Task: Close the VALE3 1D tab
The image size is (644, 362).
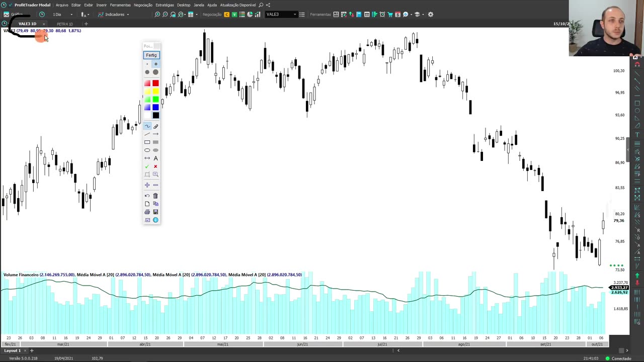Action: click(x=44, y=24)
